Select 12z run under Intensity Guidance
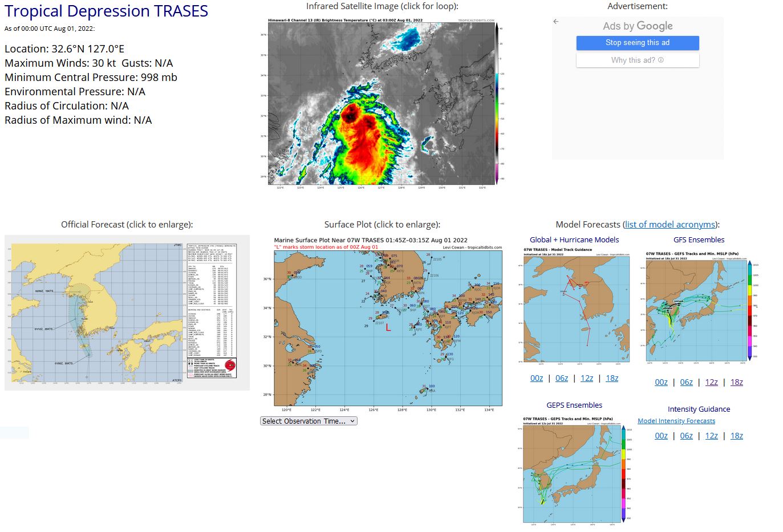The width and height of the screenshot is (783, 532). click(x=711, y=436)
